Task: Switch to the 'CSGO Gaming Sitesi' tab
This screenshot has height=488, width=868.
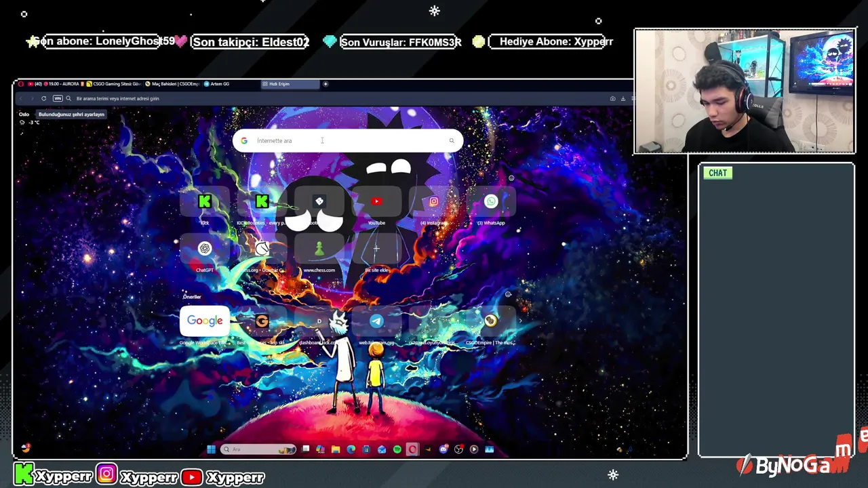Action: [114, 84]
